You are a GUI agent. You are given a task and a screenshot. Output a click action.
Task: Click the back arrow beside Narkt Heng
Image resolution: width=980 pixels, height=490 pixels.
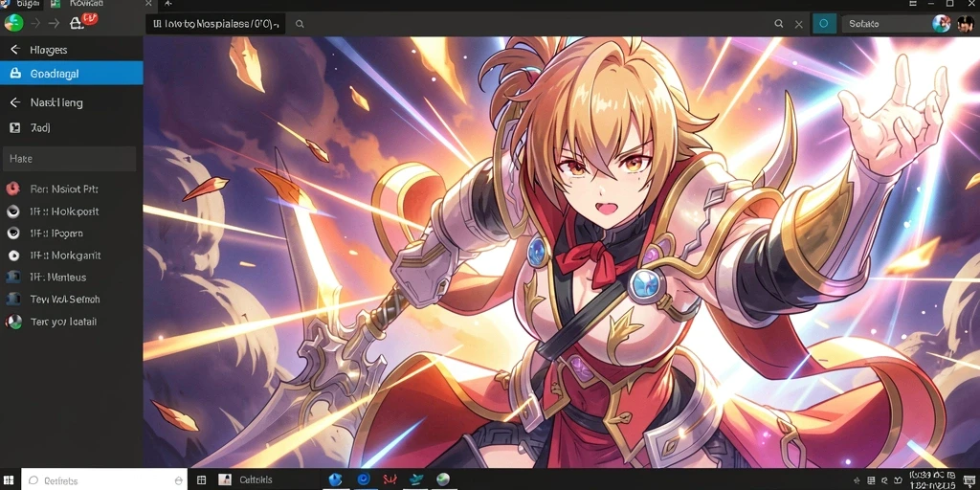[x=15, y=101]
